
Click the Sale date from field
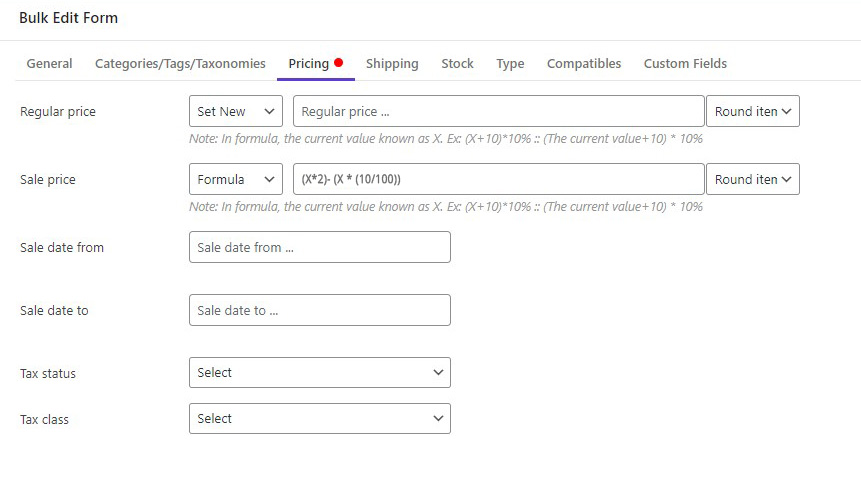pyautogui.click(x=320, y=247)
